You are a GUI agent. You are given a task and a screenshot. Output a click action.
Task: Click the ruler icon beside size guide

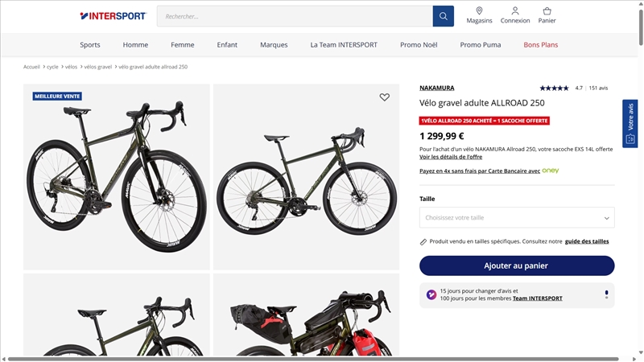423,241
